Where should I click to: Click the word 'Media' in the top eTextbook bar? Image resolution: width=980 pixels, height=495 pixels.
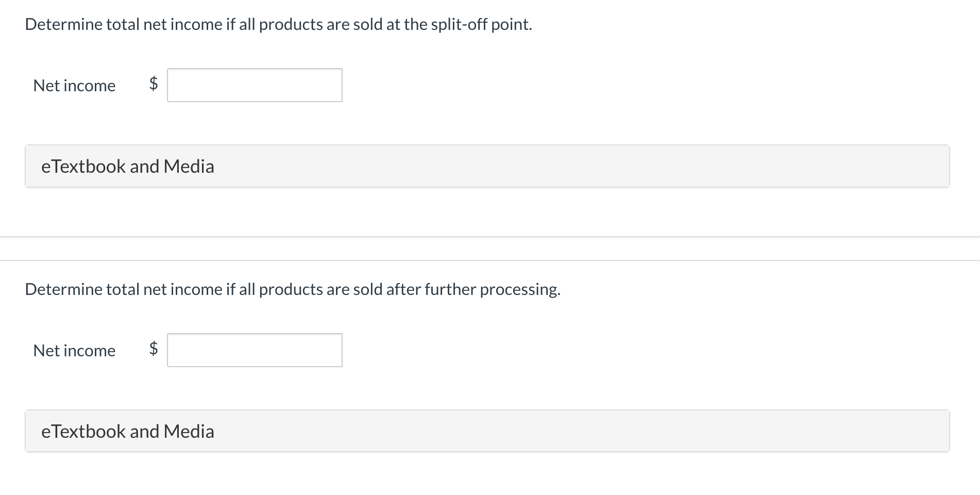(x=189, y=166)
